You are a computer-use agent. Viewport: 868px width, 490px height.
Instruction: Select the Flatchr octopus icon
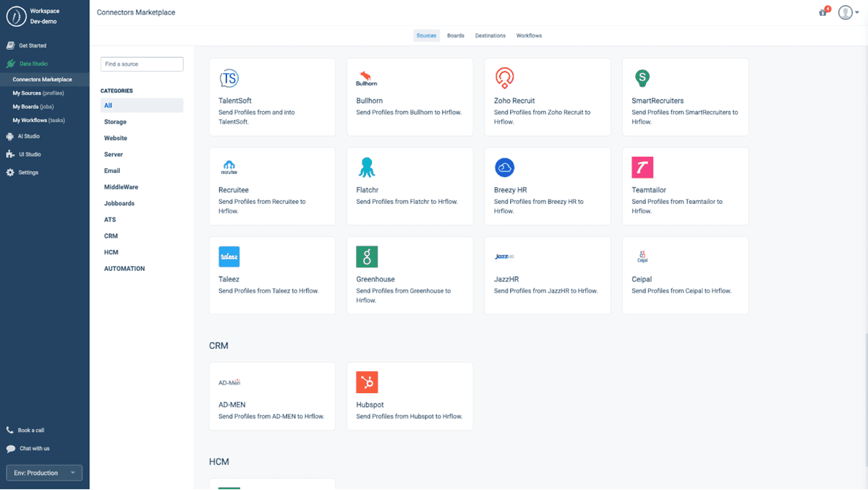367,167
